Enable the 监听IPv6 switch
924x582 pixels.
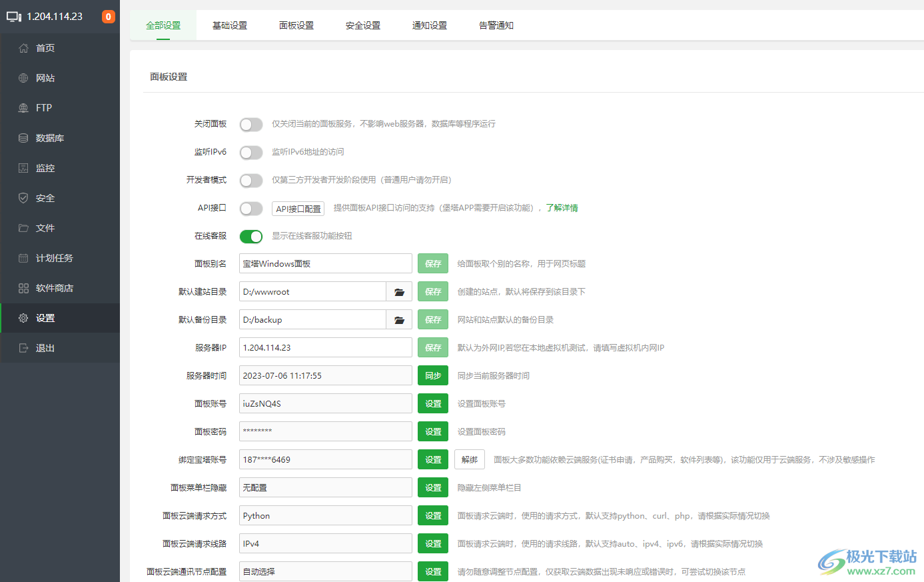tap(251, 153)
